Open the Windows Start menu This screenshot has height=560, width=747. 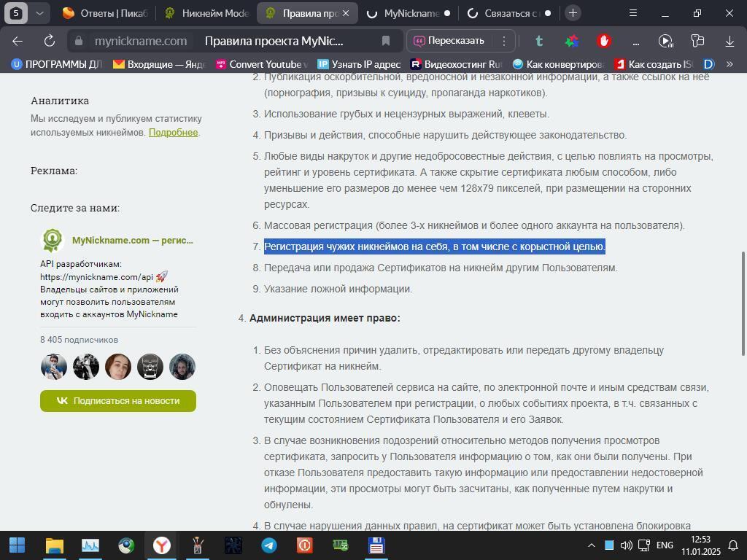[x=18, y=545]
